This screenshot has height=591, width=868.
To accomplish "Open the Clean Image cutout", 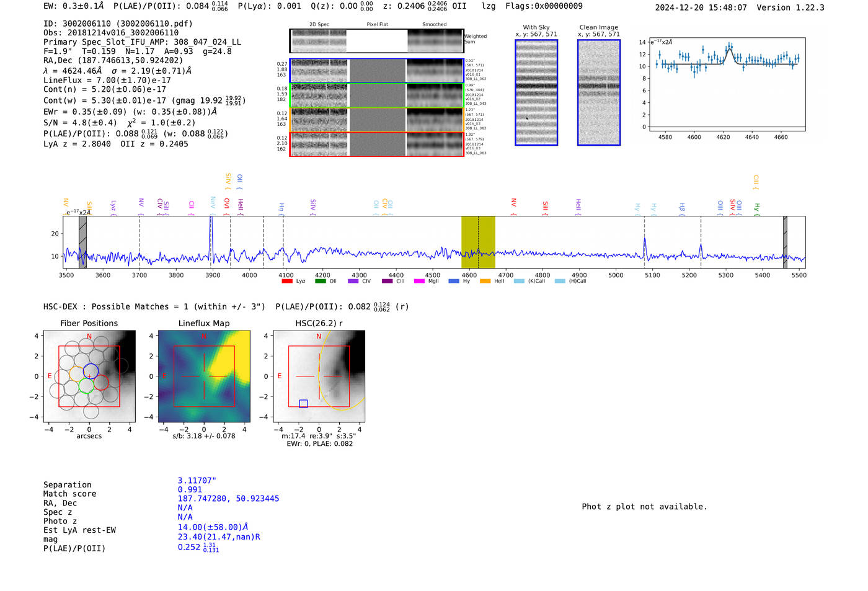I will tap(599, 92).
